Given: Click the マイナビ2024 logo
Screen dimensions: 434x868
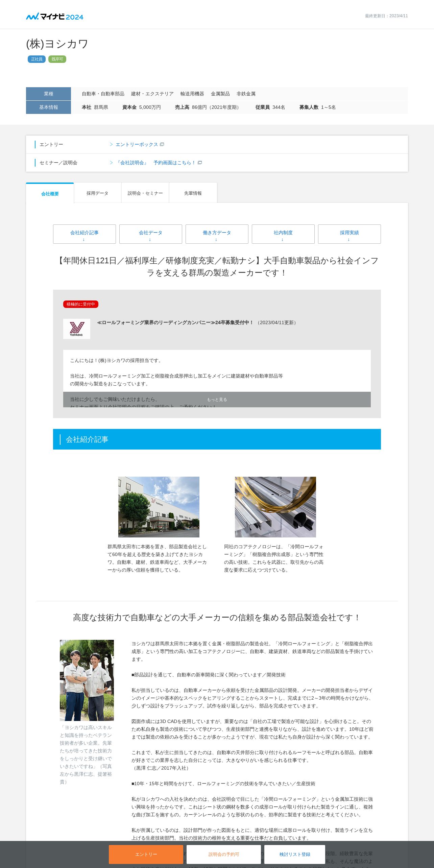Looking at the screenshot, I should click(x=55, y=17).
